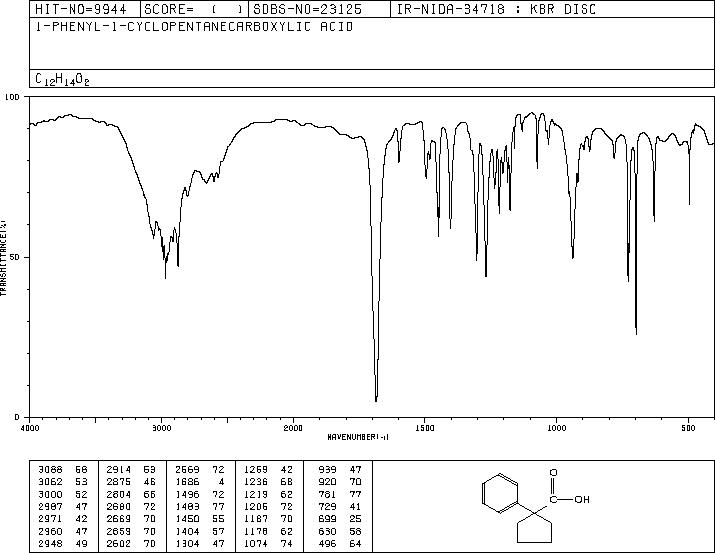Select the SCORE= header field
The height and width of the screenshot is (553, 715).
coord(194,9)
